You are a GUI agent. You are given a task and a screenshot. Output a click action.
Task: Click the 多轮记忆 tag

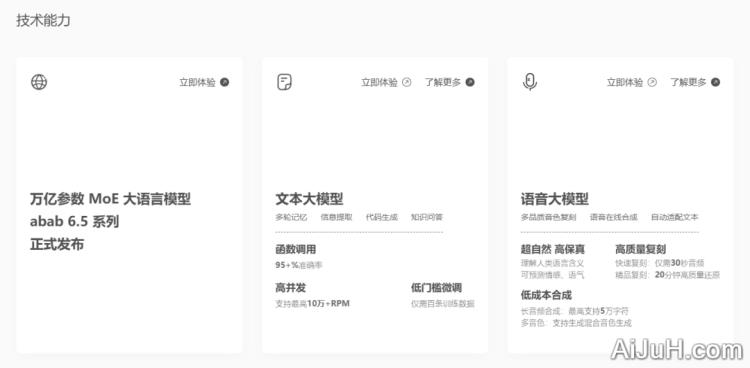coord(291,217)
